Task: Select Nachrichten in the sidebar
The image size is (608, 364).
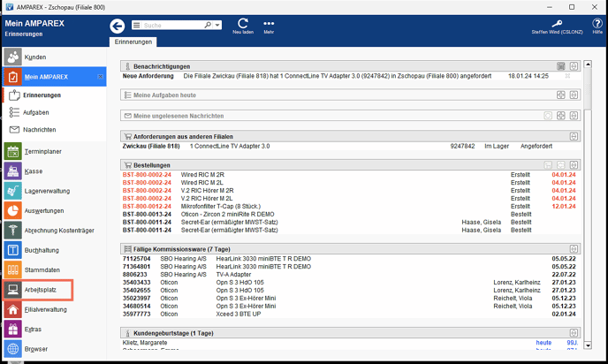Action: [x=39, y=129]
